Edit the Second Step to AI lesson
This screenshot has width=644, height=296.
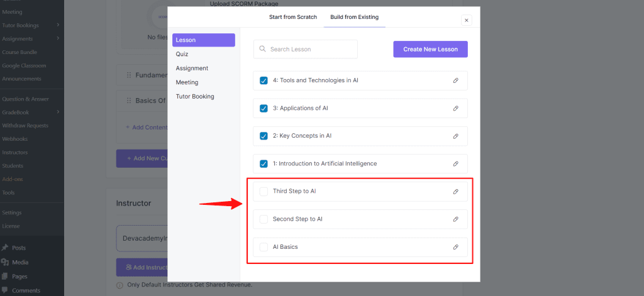click(x=455, y=219)
